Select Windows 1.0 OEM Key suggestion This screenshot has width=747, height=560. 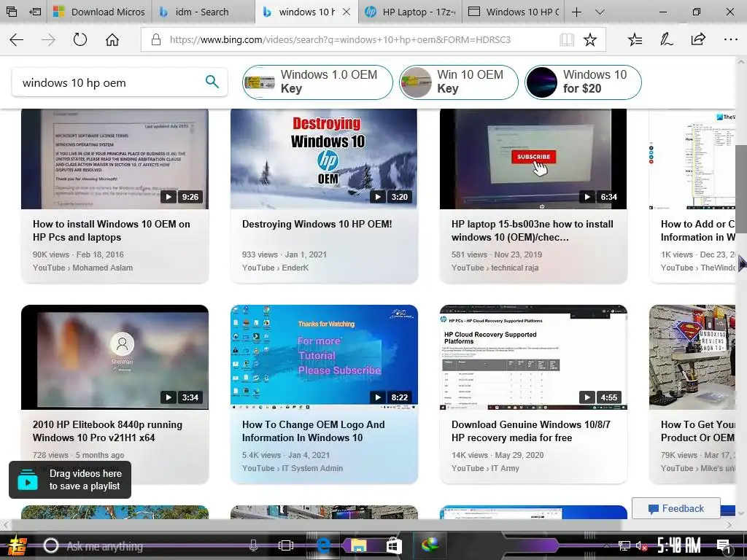point(317,82)
